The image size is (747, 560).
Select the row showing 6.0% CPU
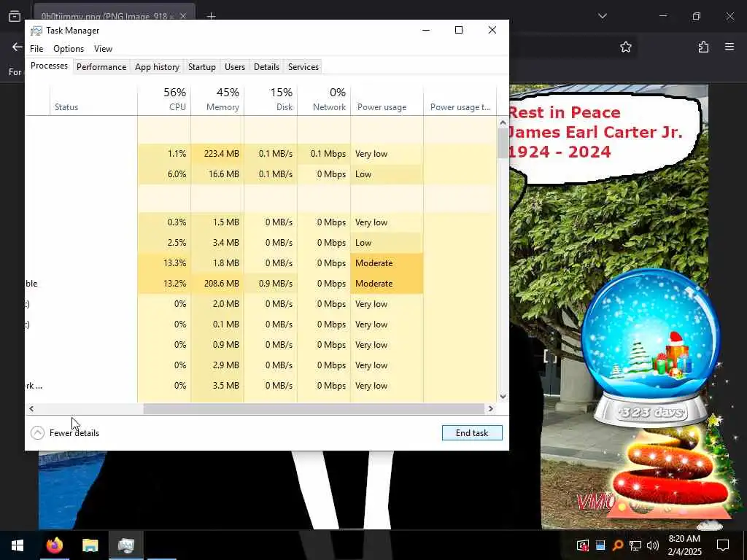pyautogui.click(x=260, y=174)
